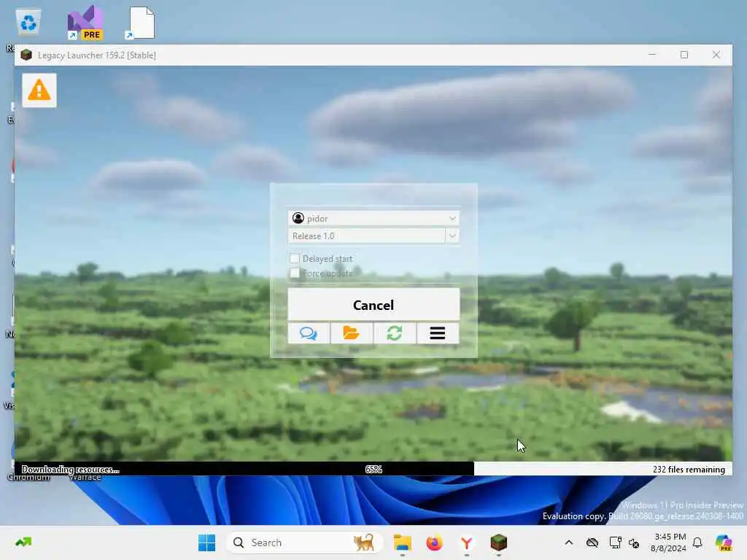Open the game folder via folder icon
The height and width of the screenshot is (560, 747).
pos(351,332)
